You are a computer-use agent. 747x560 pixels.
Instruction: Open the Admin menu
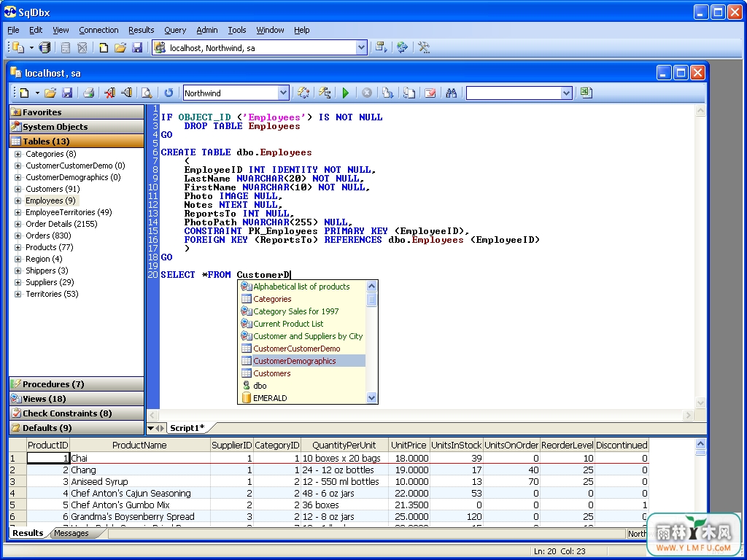point(206,30)
